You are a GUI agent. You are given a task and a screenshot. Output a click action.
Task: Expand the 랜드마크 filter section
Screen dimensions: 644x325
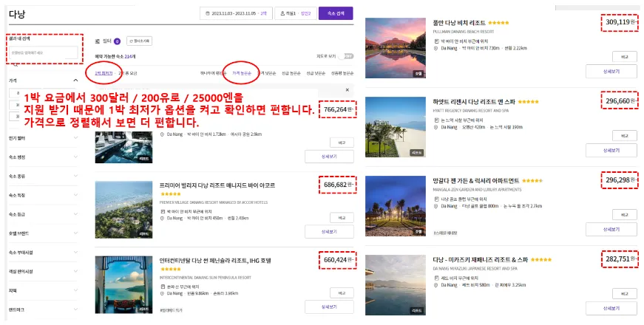[43, 309]
